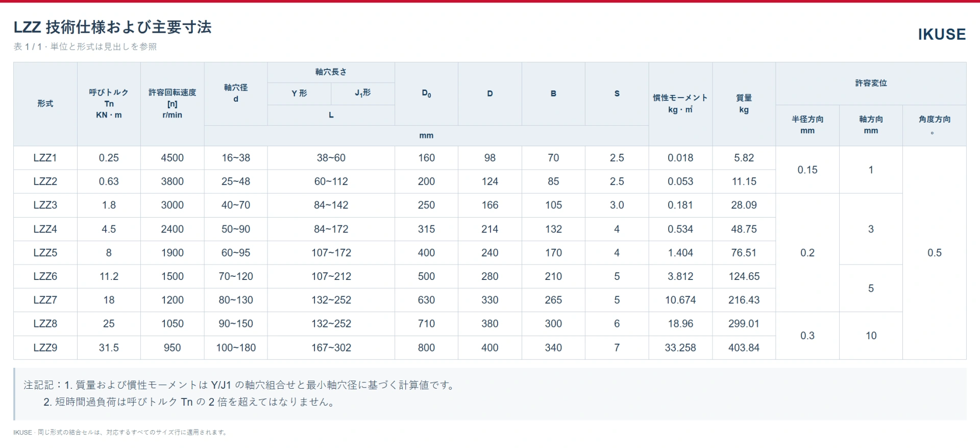Click the IKUSE logo text
Image resolution: width=980 pixels, height=448 pixels.
[942, 34]
